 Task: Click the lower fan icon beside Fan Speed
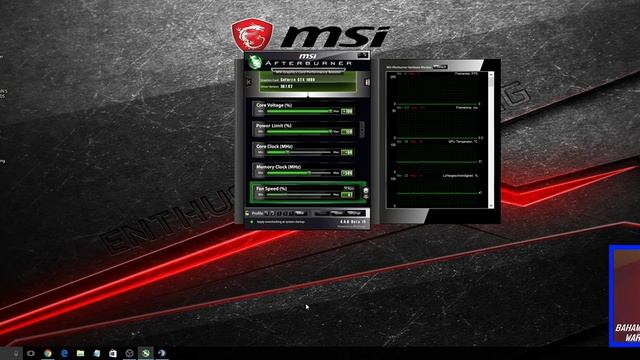(366, 197)
